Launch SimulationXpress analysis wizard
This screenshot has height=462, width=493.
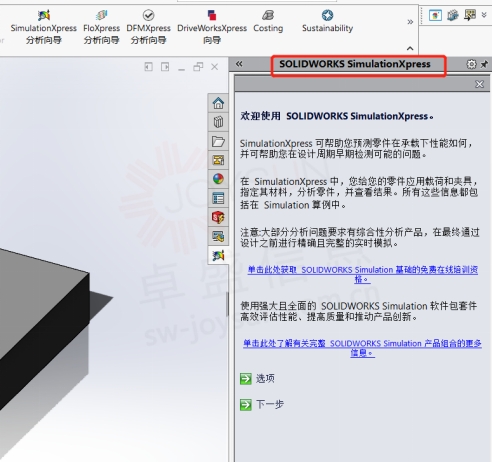44,27
